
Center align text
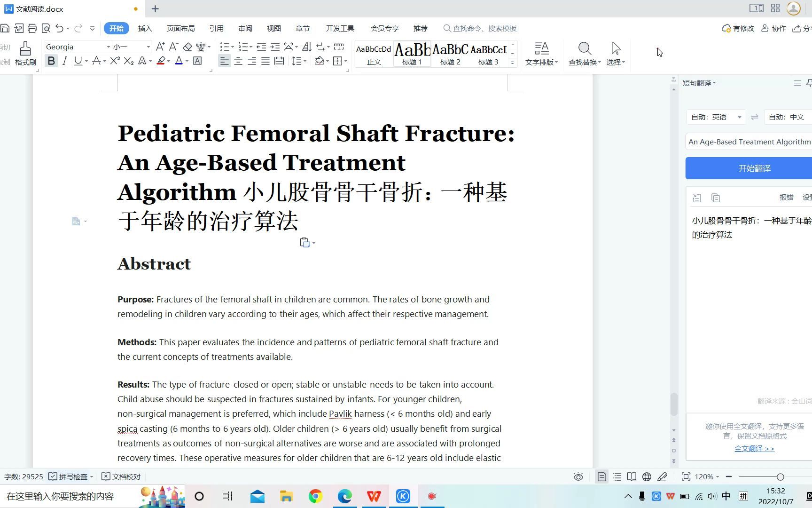(238, 61)
